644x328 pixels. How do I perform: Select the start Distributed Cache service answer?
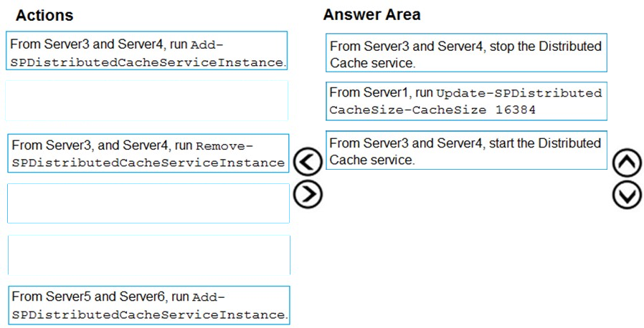tap(467, 150)
